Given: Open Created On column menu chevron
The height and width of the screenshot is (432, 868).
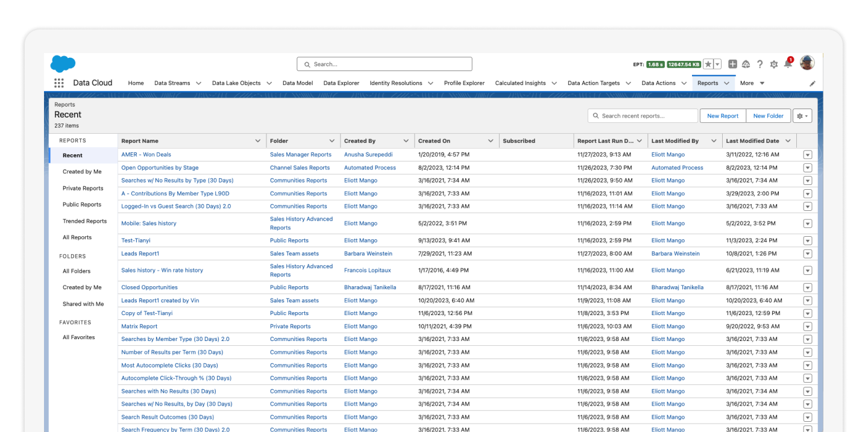Looking at the screenshot, I should coord(490,141).
